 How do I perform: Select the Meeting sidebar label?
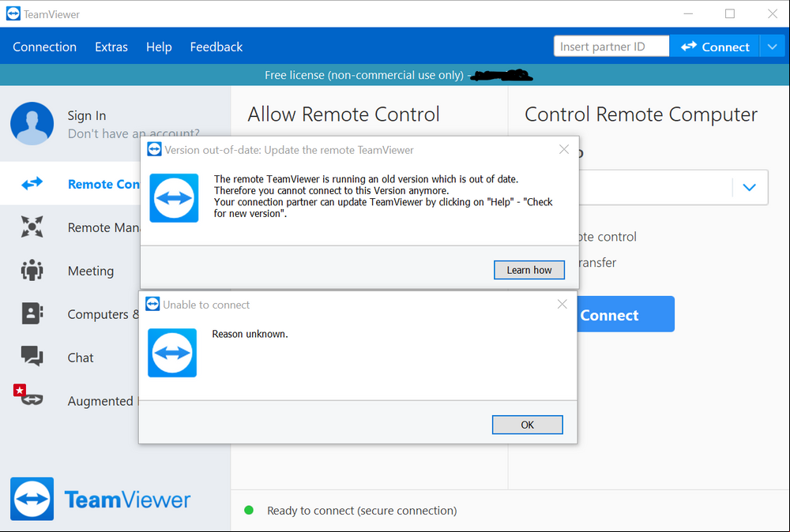(91, 271)
